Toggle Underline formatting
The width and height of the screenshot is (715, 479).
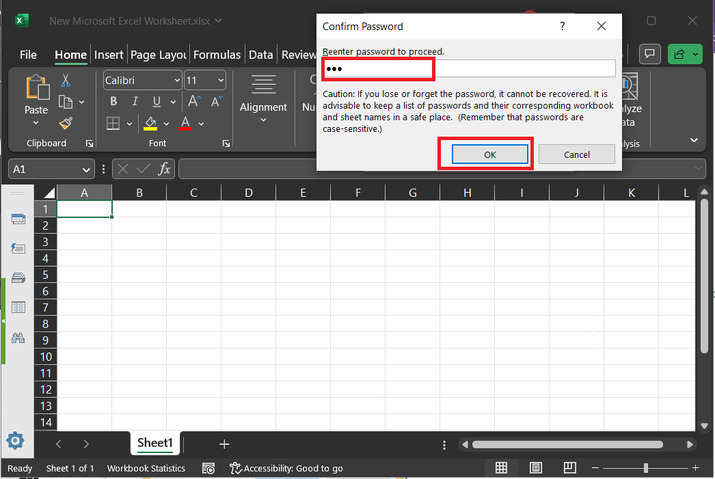point(156,101)
